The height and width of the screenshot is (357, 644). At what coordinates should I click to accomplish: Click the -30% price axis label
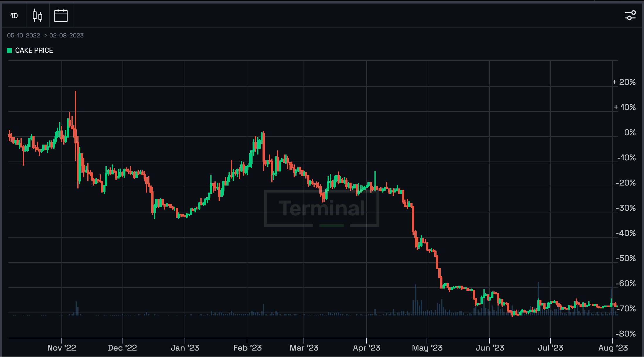point(626,208)
